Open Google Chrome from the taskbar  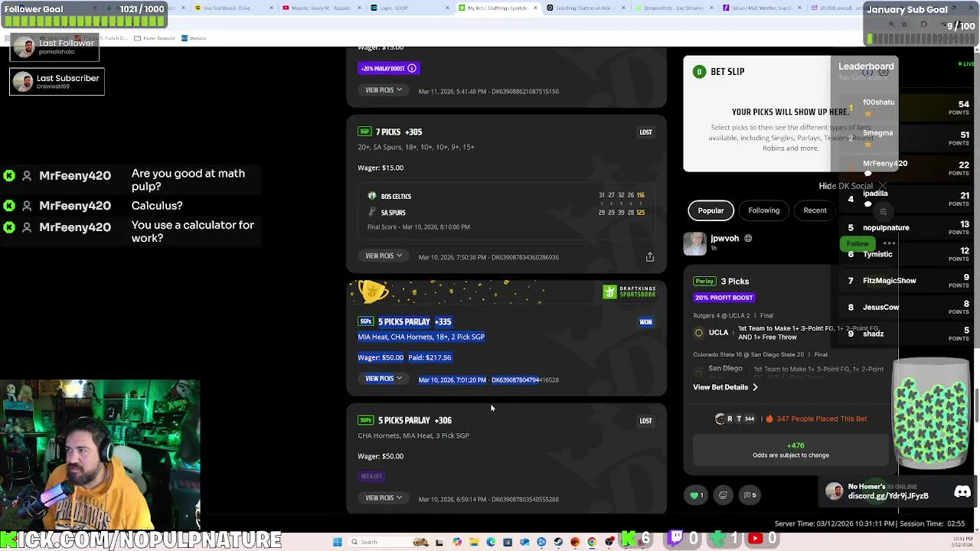pos(592,542)
